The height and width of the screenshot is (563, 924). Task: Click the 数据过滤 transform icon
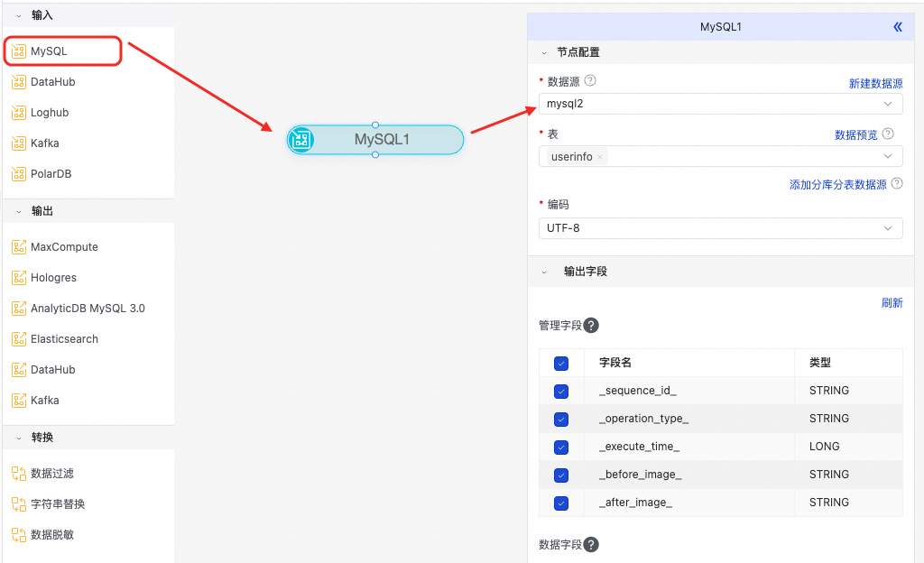19,474
